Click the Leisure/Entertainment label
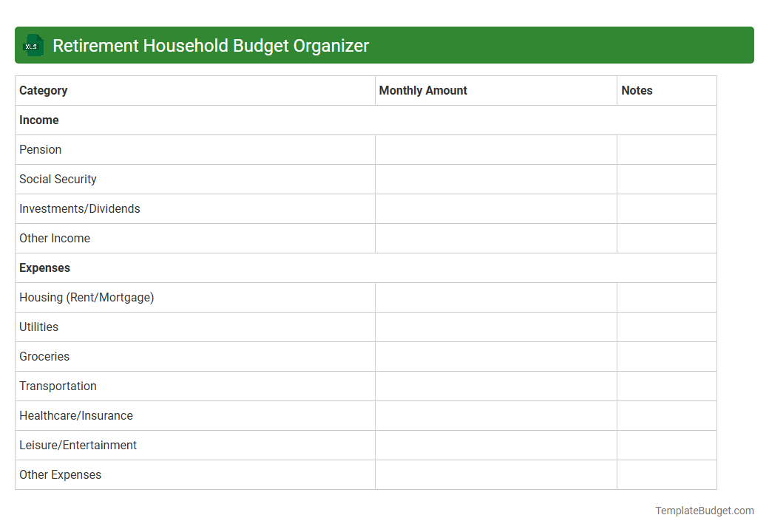The height and width of the screenshot is (532, 769). tap(78, 445)
